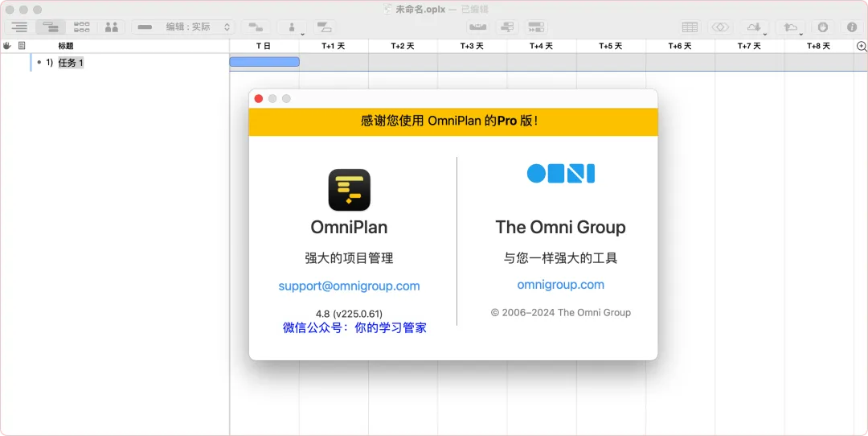Click the T 日 timeline header
The width and height of the screenshot is (868, 436).
pos(264,46)
